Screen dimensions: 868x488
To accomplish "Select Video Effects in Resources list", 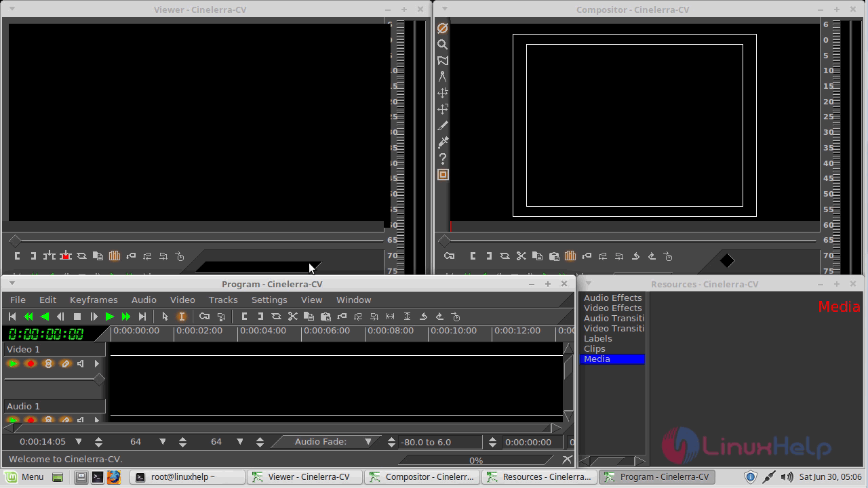I will (612, 308).
